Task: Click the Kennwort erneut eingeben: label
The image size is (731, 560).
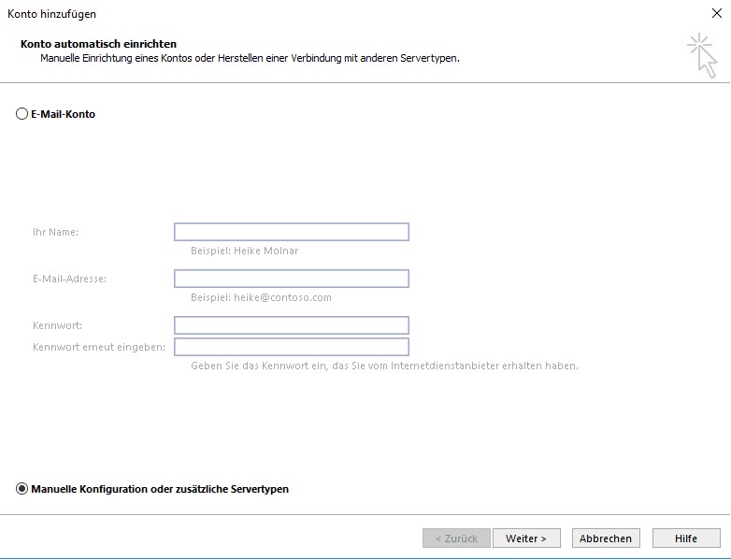Action: coord(99,347)
